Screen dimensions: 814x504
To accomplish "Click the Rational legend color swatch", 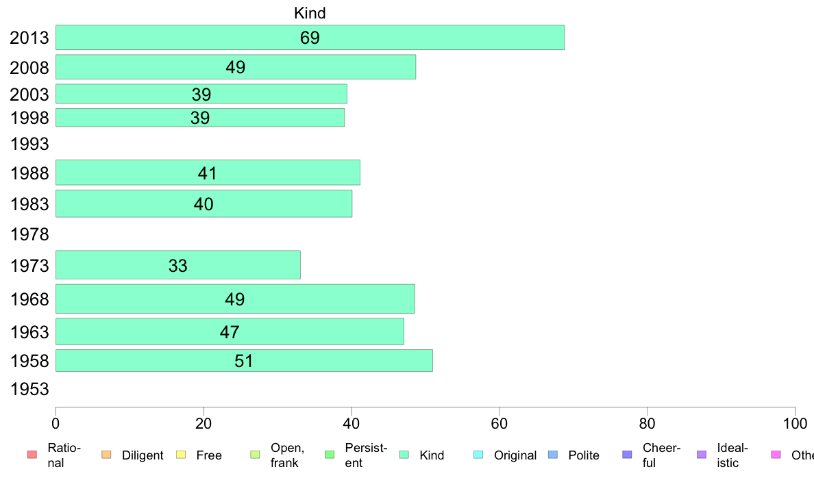I will click(x=32, y=455).
